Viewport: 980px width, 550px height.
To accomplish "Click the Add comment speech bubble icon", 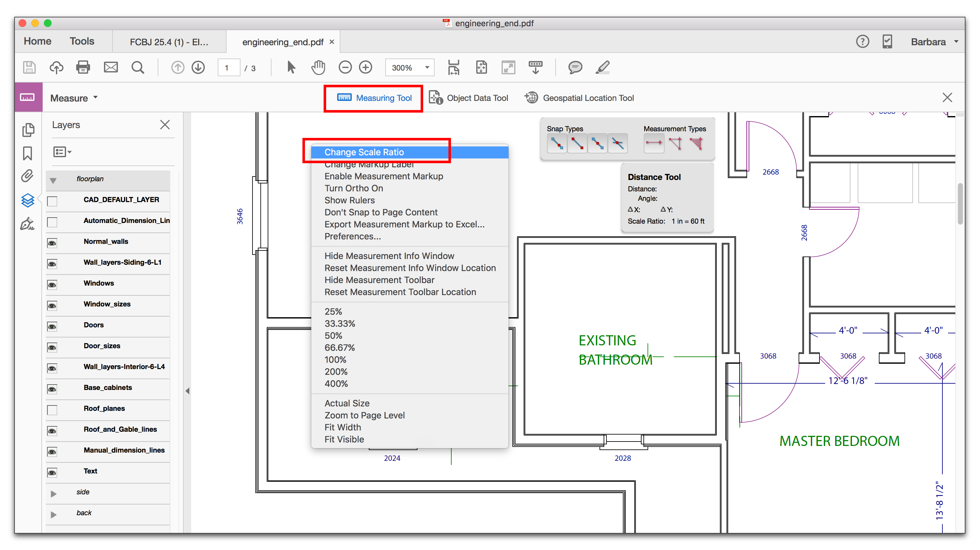I will click(x=575, y=67).
